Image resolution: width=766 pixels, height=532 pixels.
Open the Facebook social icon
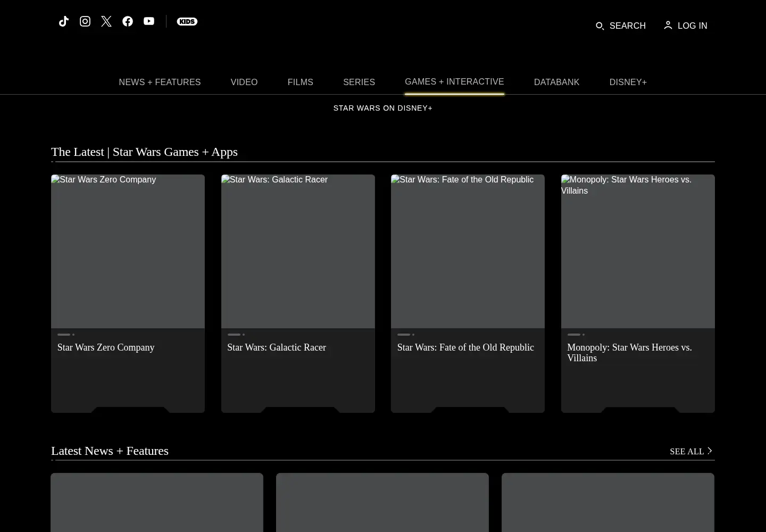[128, 21]
